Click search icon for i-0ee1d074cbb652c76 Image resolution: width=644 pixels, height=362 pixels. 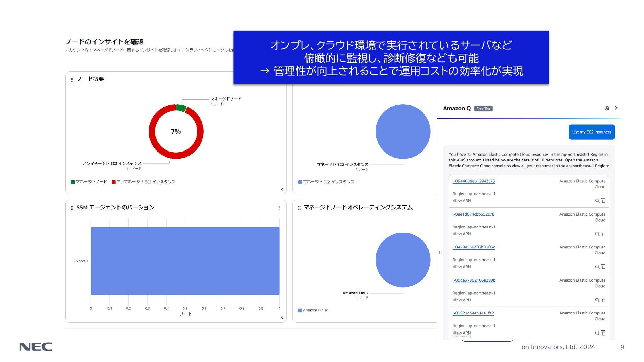[x=597, y=234]
